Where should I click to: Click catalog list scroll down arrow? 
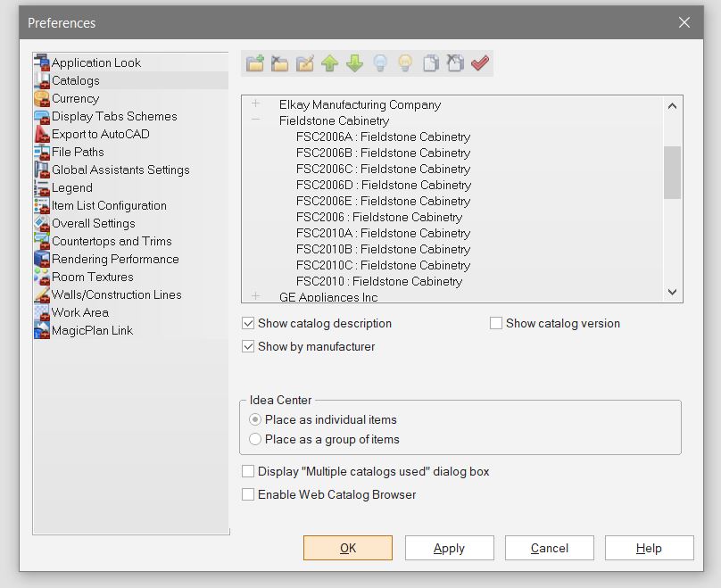672,292
